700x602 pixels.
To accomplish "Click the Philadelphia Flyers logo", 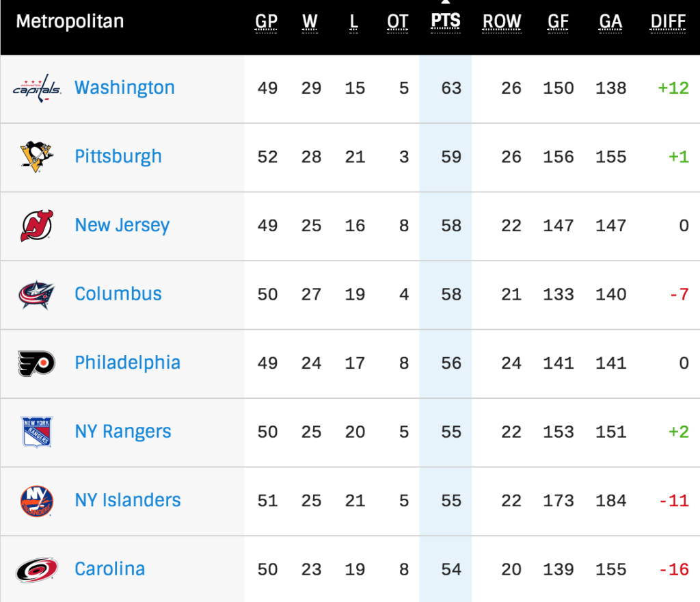I will [37, 363].
